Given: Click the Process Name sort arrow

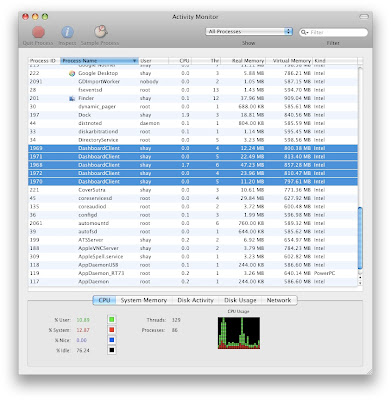Looking at the screenshot, I should pos(134,61).
